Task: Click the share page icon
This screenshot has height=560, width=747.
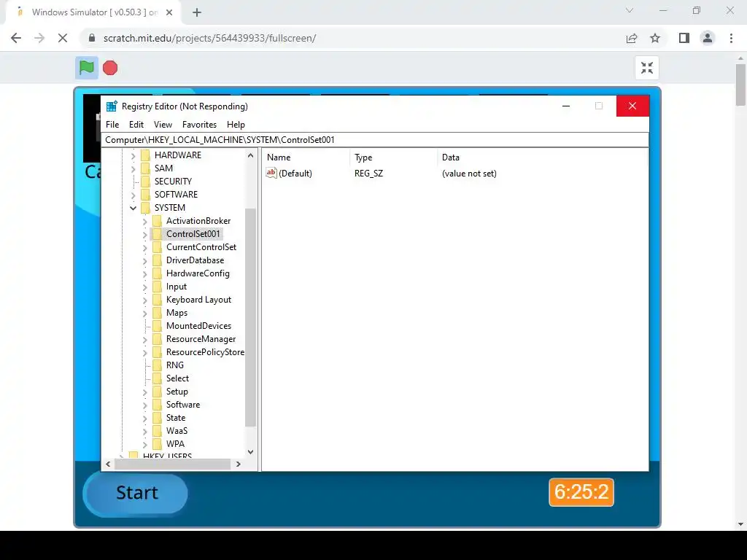Action: 632,38
